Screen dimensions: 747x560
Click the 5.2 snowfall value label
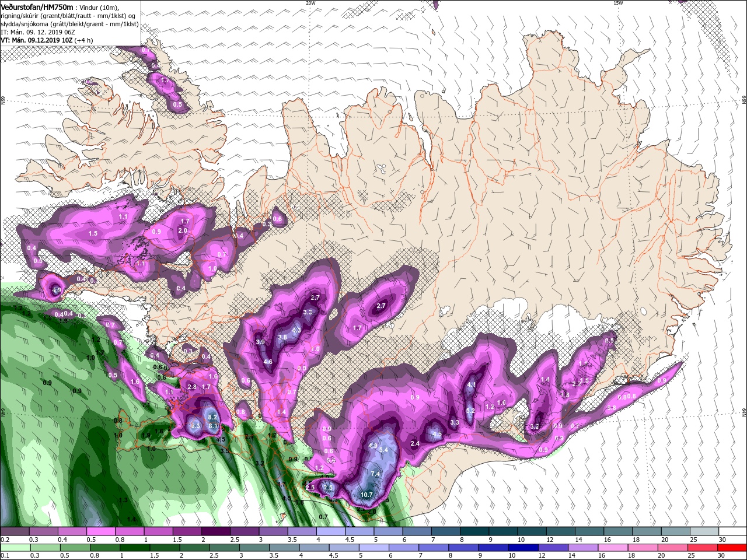[470, 411]
